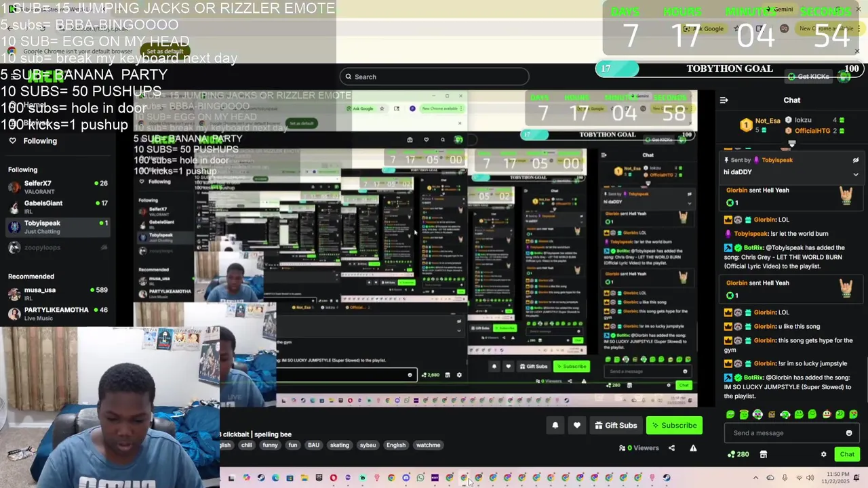Image resolution: width=868 pixels, height=488 pixels.
Task: Click lokzu in the gift leaderboard
Action: pyautogui.click(x=798, y=120)
